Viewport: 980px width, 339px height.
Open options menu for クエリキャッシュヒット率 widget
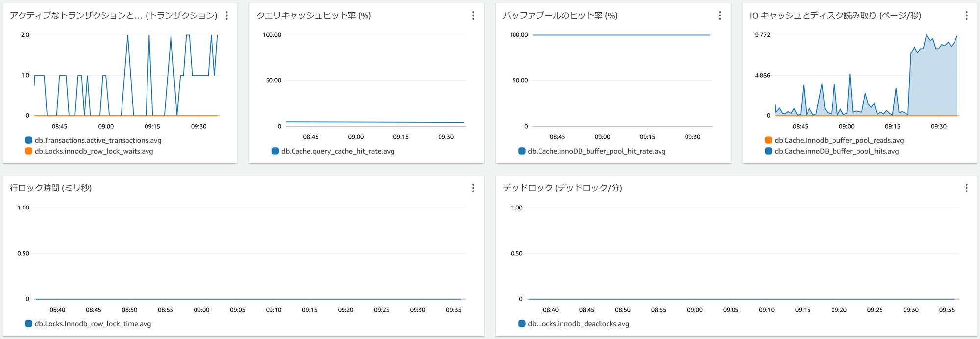473,16
